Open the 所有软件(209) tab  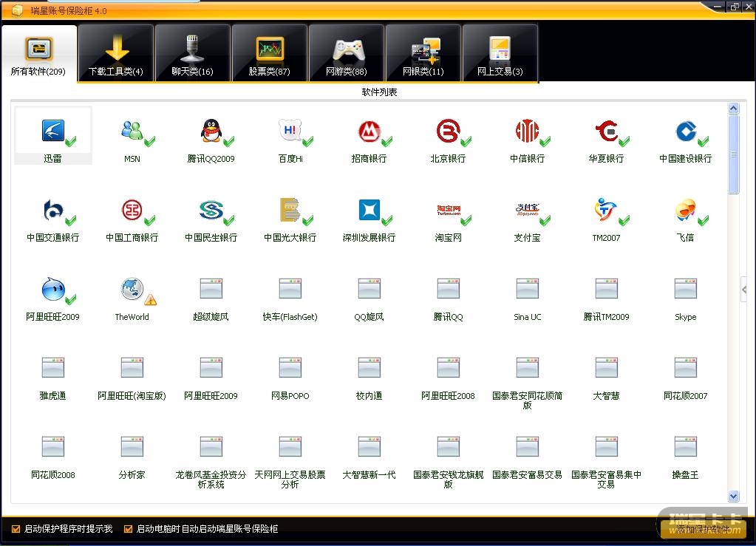click(x=39, y=53)
